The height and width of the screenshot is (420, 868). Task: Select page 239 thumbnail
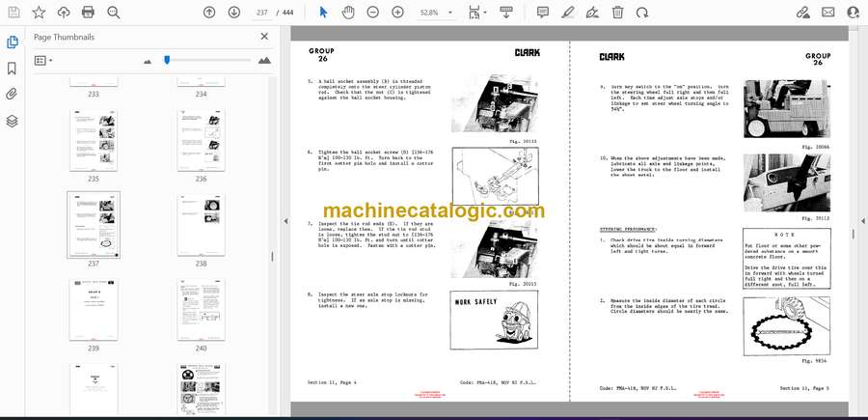(94, 310)
